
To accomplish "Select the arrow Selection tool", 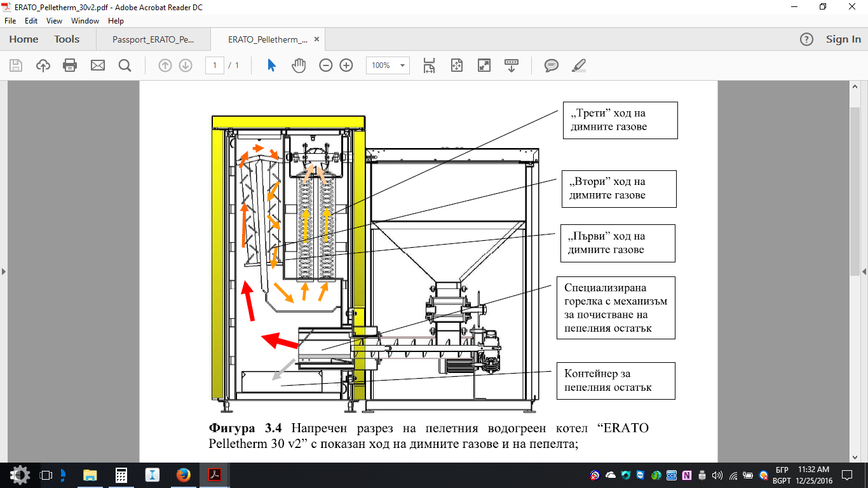I will coord(271,65).
